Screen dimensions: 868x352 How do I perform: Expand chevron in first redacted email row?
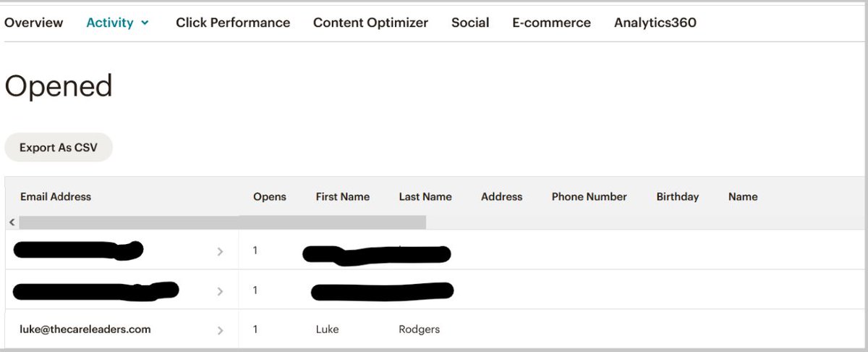click(x=220, y=251)
